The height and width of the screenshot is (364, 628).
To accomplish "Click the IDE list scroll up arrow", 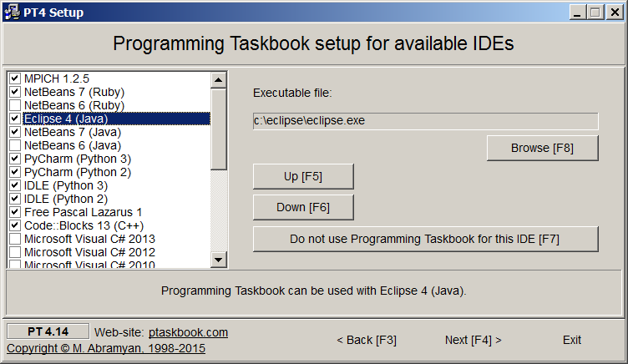I will [218, 80].
